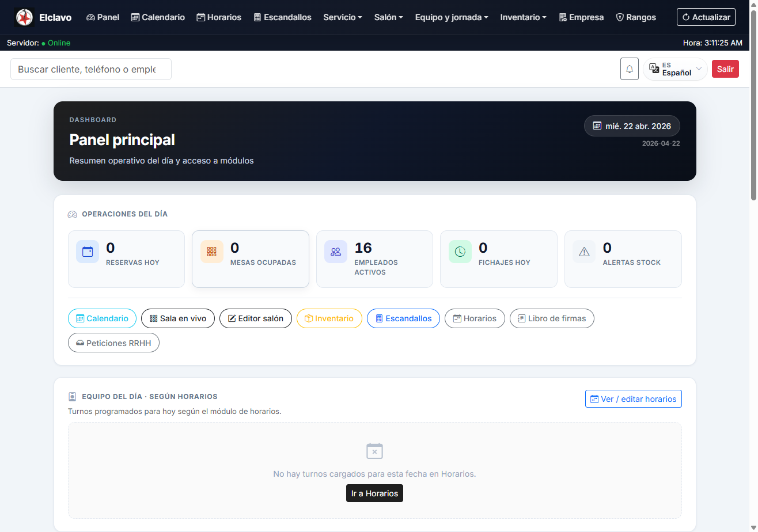Open the Panel item in navbar
Screen dimensions: 758x532
(x=103, y=17)
